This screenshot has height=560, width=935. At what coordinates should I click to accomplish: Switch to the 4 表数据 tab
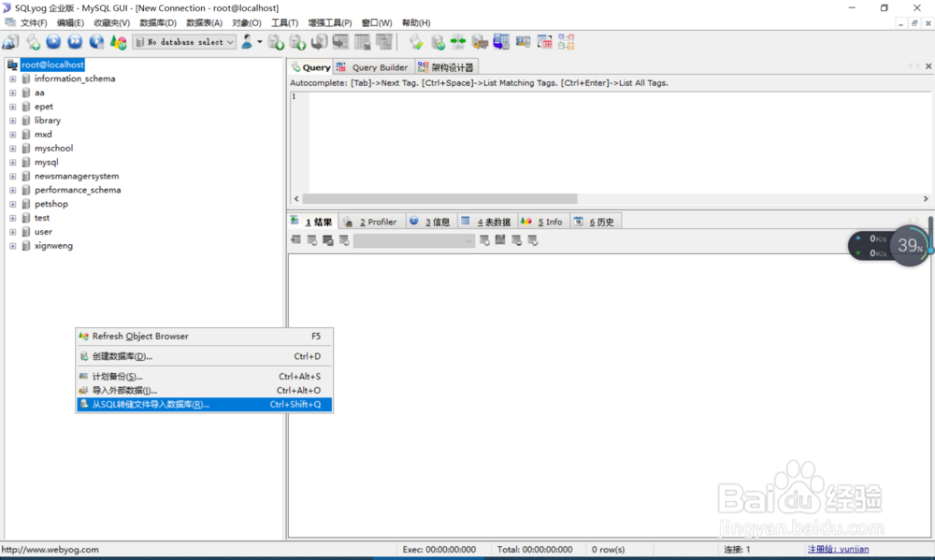[x=487, y=222]
